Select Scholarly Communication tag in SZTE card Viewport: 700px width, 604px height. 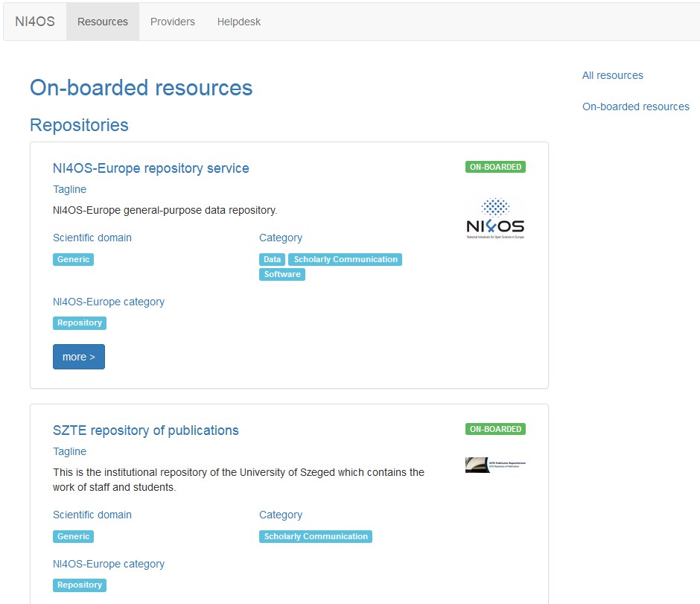tap(316, 536)
